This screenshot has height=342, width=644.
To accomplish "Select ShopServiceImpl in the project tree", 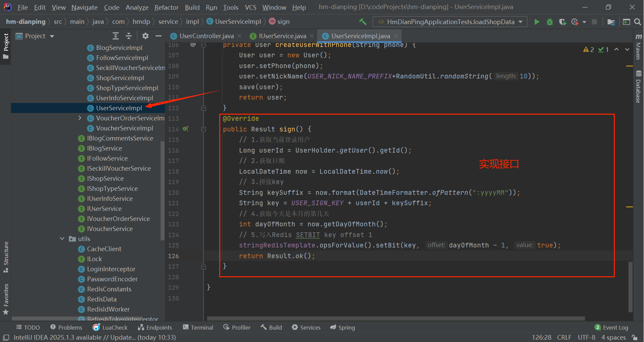I will click(x=120, y=78).
